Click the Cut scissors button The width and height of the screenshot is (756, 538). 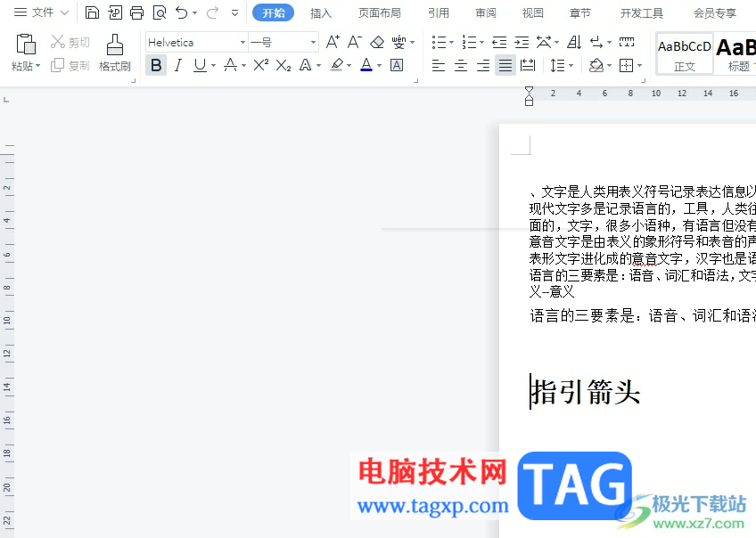70,43
